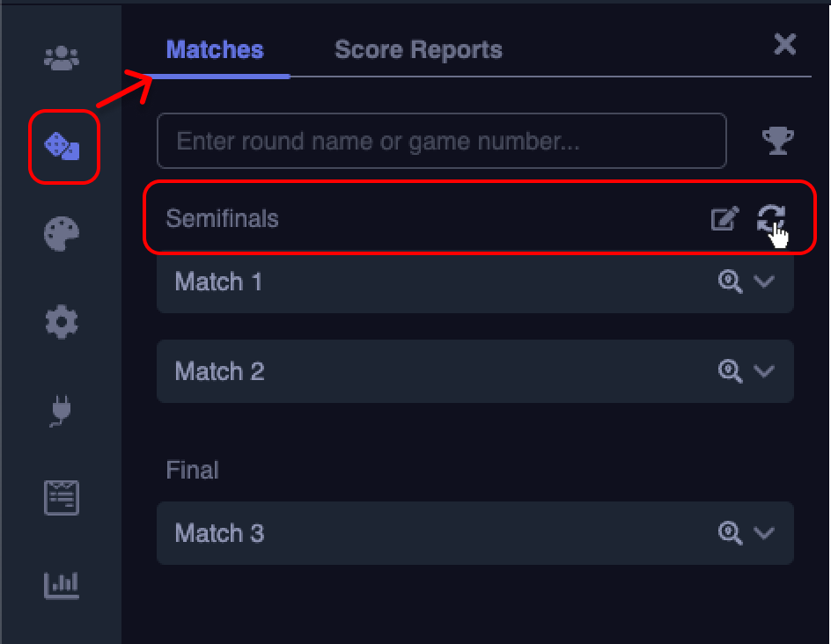Click the magnifier icon on Match 3
The height and width of the screenshot is (644, 831).
coord(730,533)
